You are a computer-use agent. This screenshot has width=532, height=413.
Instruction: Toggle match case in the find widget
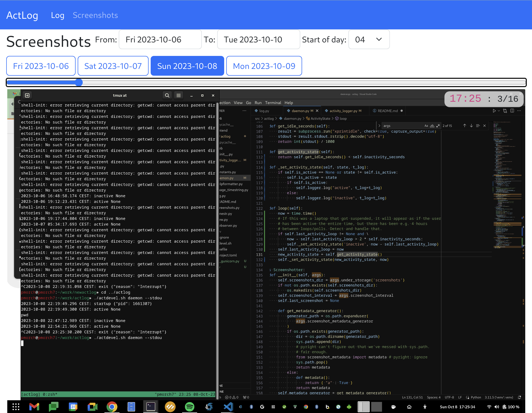click(x=426, y=126)
